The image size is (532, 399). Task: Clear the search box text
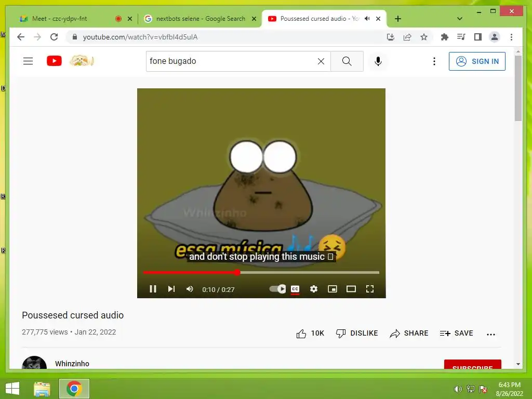(x=321, y=61)
